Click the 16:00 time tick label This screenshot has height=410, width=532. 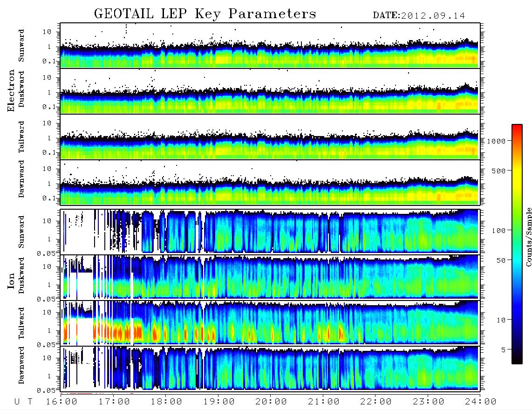tap(62, 402)
